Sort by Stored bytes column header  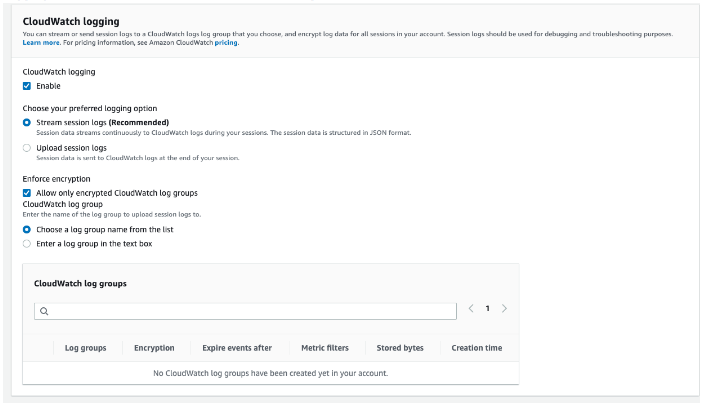pyautogui.click(x=400, y=348)
